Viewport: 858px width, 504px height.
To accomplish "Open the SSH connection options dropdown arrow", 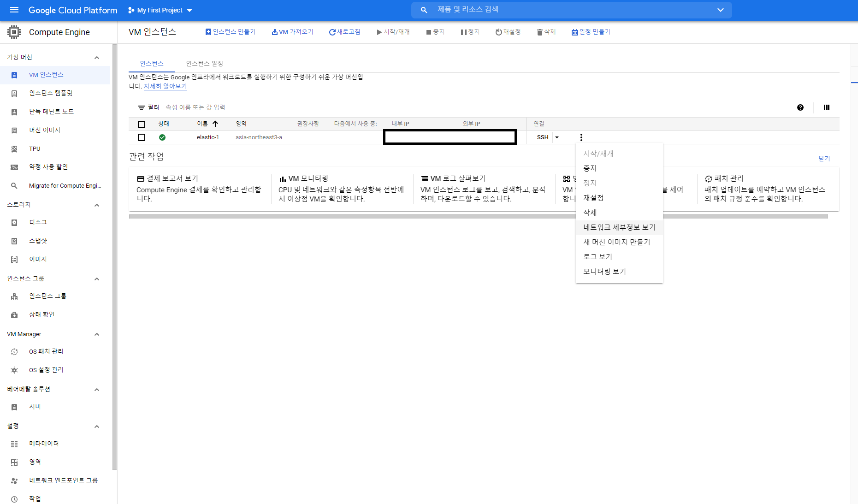I will point(557,137).
